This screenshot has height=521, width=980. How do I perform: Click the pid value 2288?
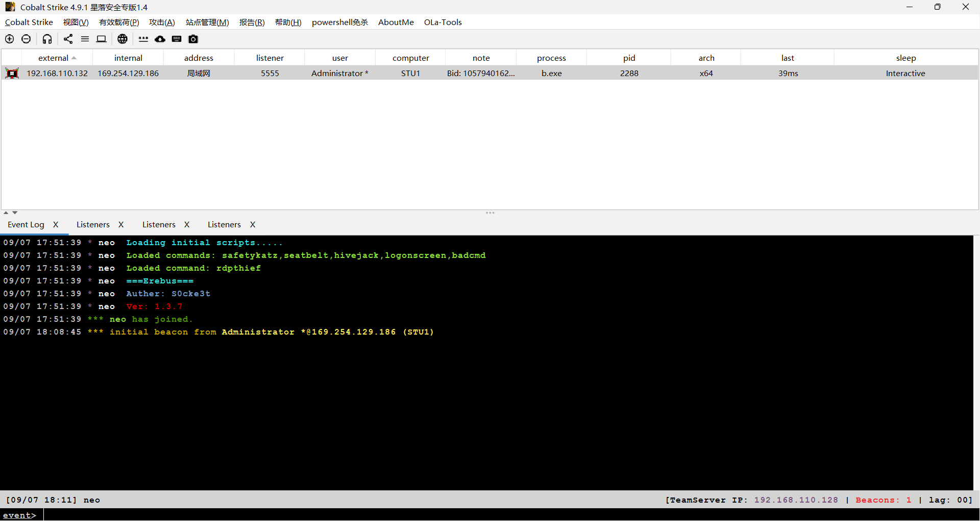[629, 73]
